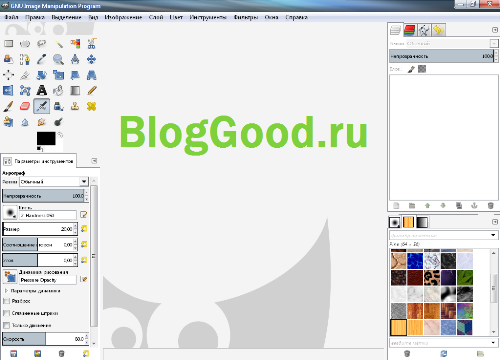Switch to the Gradients tab
The image size is (500, 360).
[x=422, y=222]
